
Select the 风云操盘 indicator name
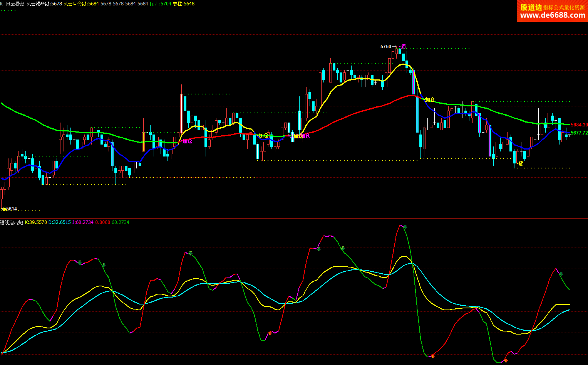(x=15, y=4)
